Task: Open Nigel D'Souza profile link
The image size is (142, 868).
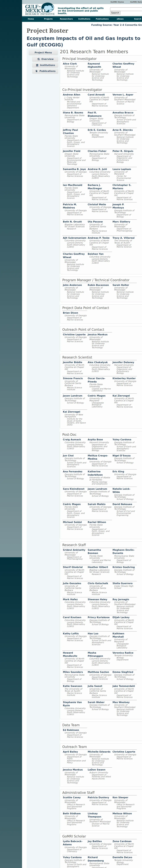Action: pos(121,456)
